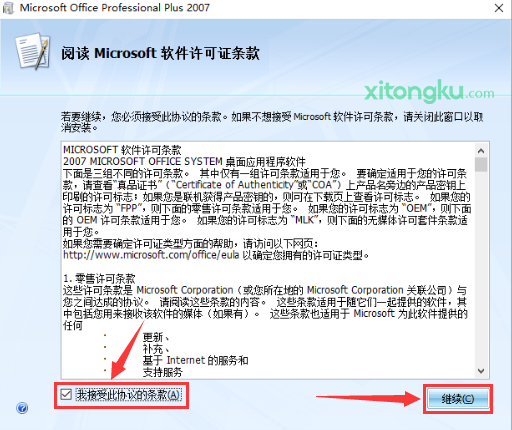512x430 pixels.
Task: Click the 继续(C) button
Action: 458,399
